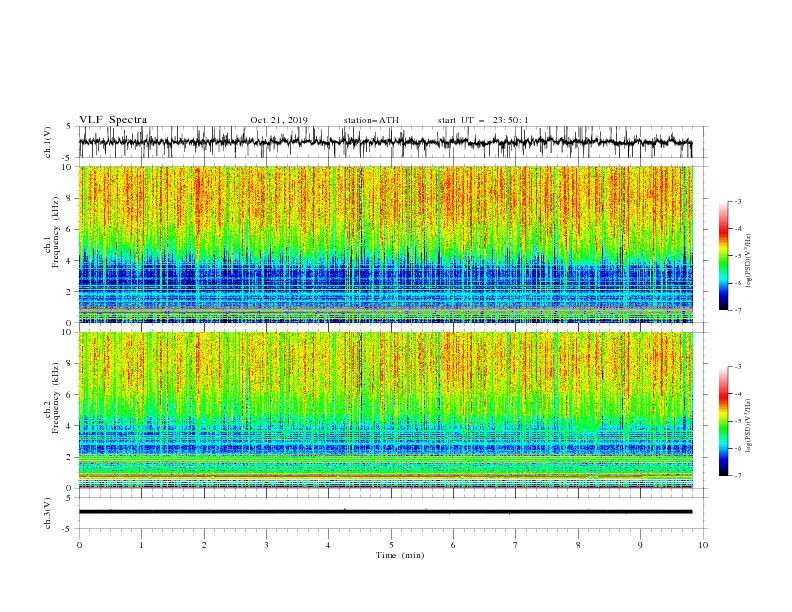Click the date 'Oct. 21, 2019'
Screen dimensions: 792x612
tap(279, 120)
